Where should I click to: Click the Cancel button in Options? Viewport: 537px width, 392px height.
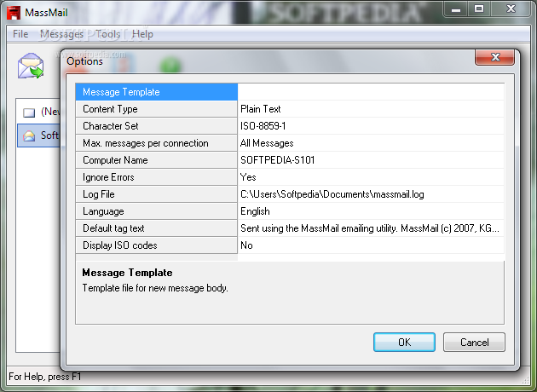474,342
